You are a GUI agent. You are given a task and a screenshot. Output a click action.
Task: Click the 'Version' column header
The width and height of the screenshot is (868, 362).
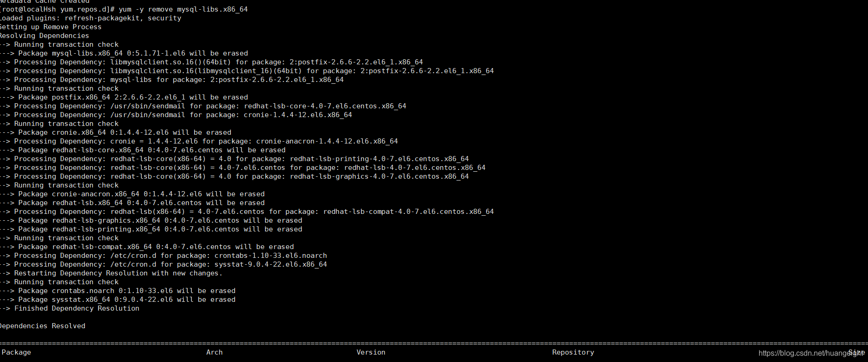(x=371, y=352)
